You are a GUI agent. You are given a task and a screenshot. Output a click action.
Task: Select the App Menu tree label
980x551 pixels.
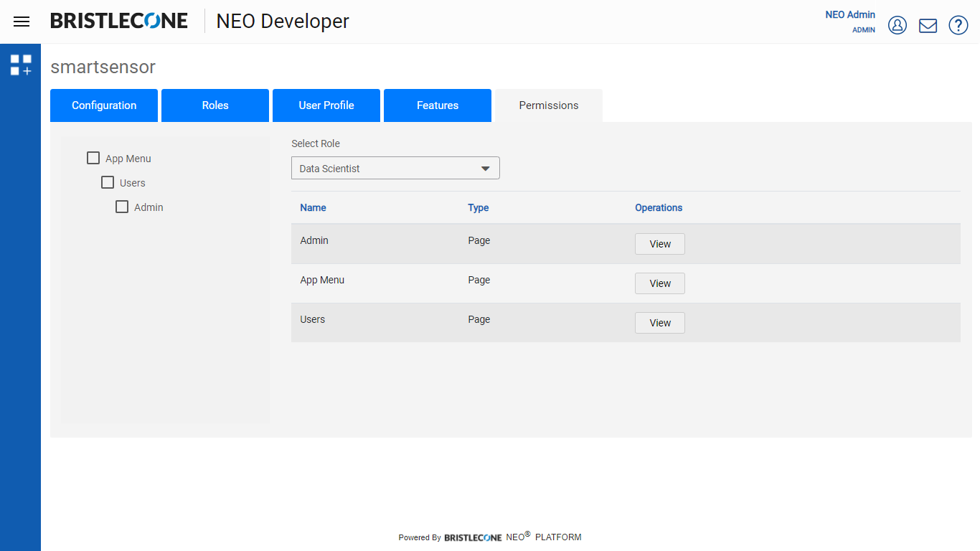[128, 159]
